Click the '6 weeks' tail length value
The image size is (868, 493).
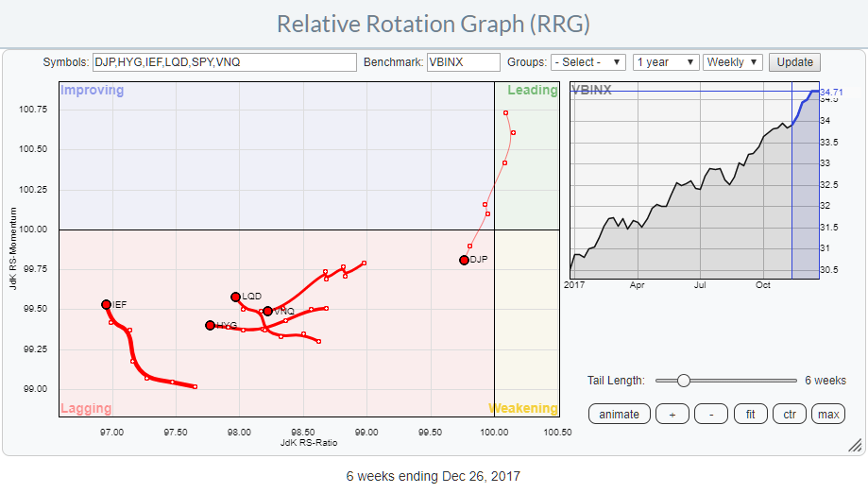pos(825,381)
